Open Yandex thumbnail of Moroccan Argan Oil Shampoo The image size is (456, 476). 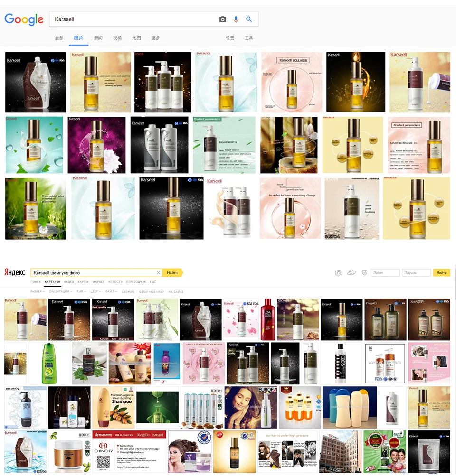[114, 407]
